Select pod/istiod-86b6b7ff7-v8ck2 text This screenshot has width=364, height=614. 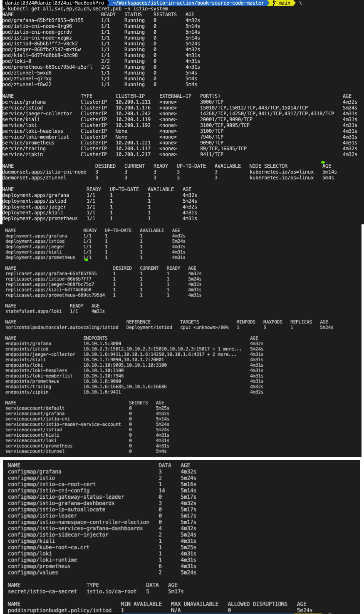tap(40, 43)
